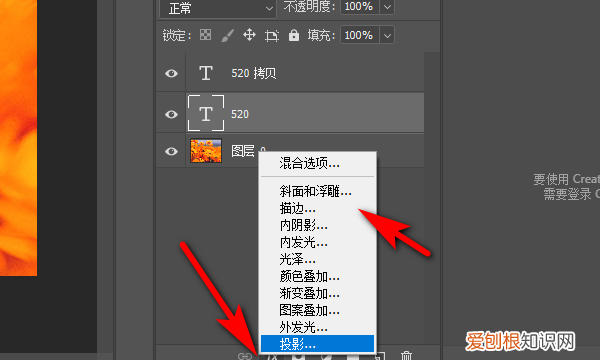
Task: Click the 不透明度 100% value field
Action: 360,7
